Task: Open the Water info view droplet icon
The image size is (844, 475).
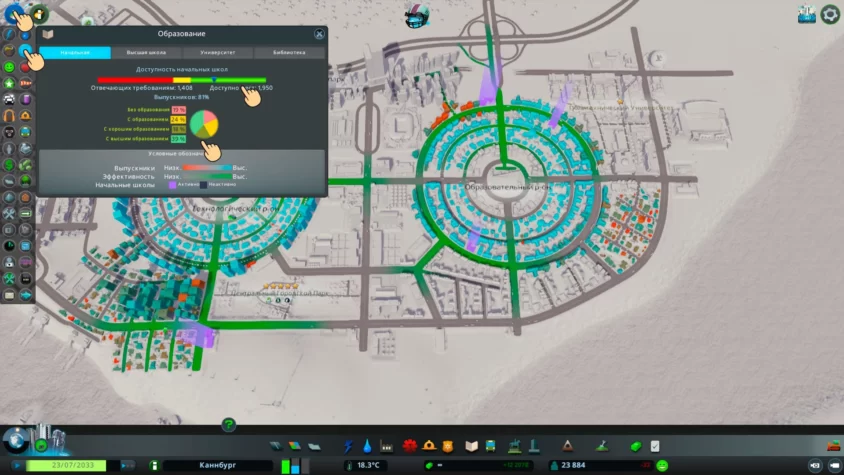Action: [x=25, y=35]
